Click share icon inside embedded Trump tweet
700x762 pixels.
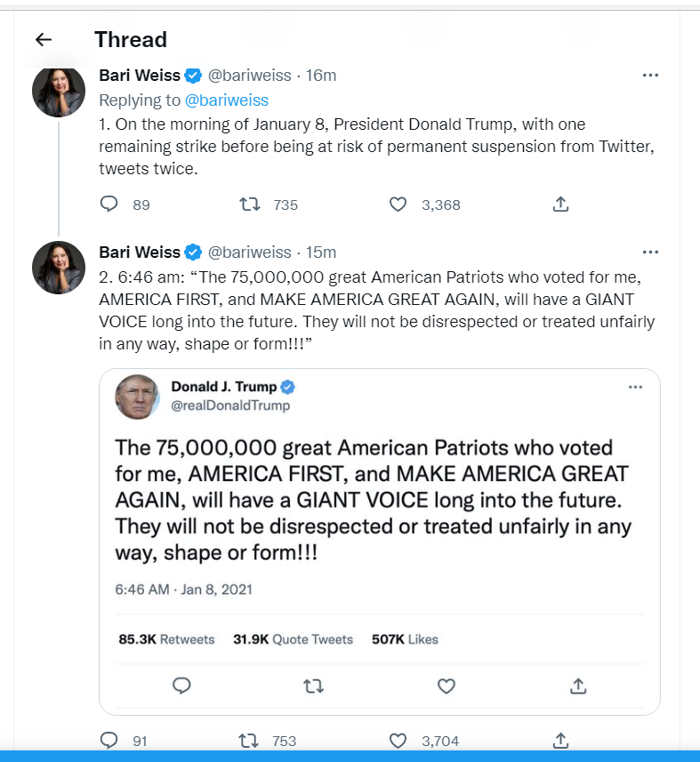click(x=578, y=686)
